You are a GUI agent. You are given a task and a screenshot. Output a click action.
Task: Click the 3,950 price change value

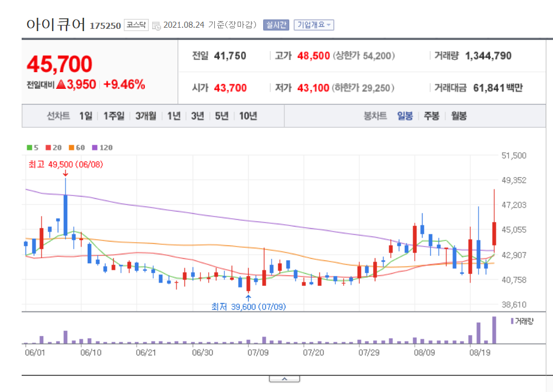[x=82, y=84]
